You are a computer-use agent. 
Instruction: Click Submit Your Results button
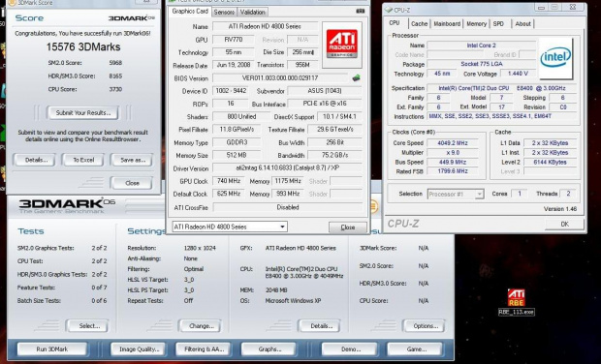pyautogui.click(x=82, y=113)
